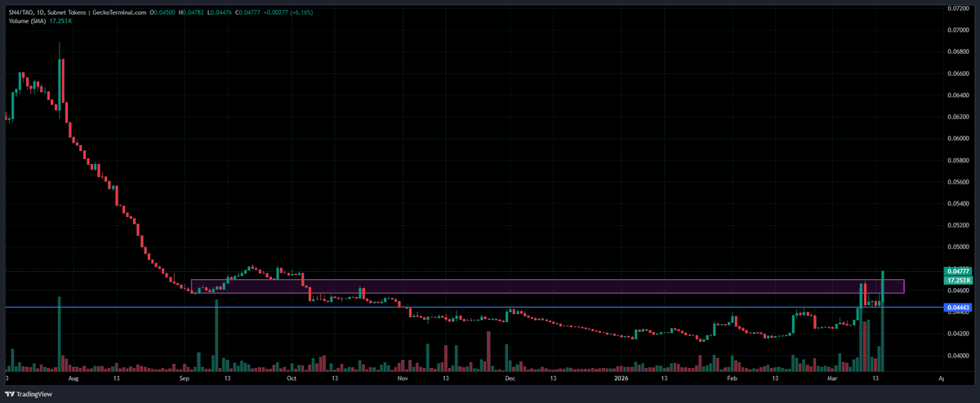
Task: Select the purple rectangle zone drawing
Action: click(x=547, y=286)
